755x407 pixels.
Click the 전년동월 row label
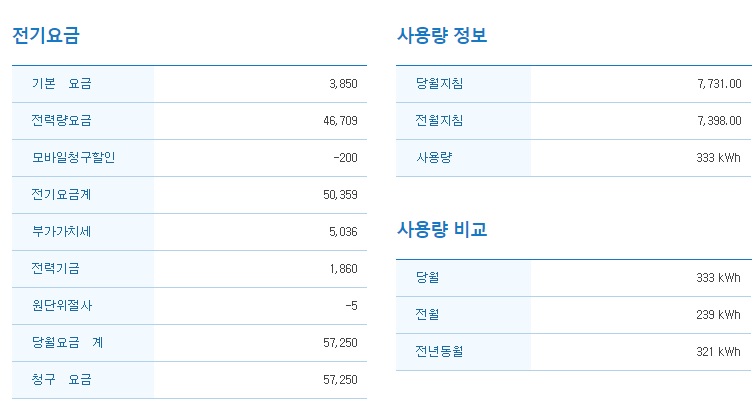(439, 352)
